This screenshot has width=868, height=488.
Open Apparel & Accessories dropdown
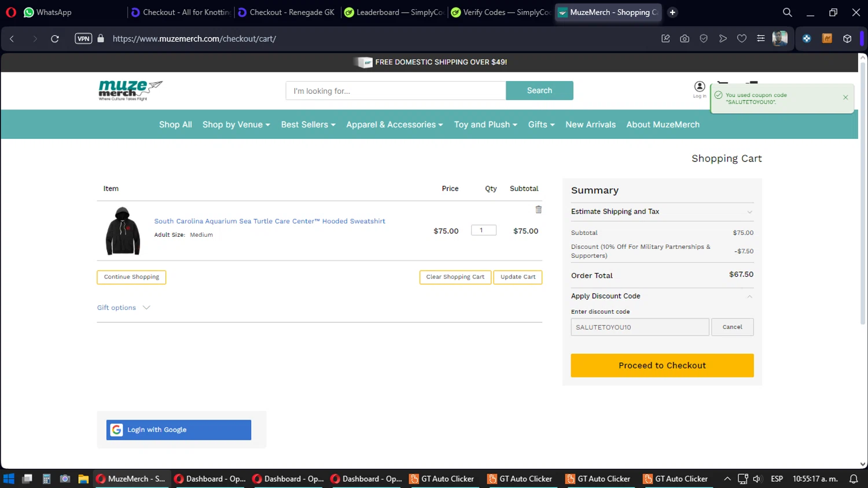coord(395,124)
